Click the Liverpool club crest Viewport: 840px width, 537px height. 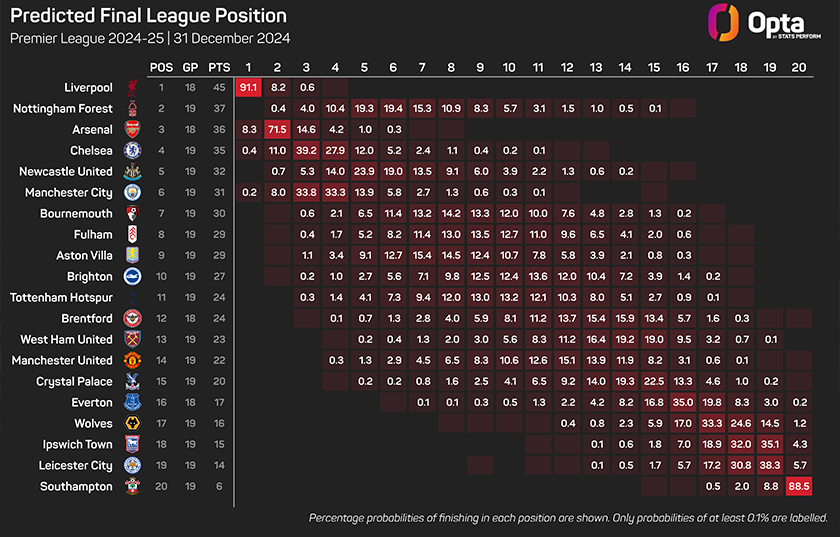click(x=132, y=87)
